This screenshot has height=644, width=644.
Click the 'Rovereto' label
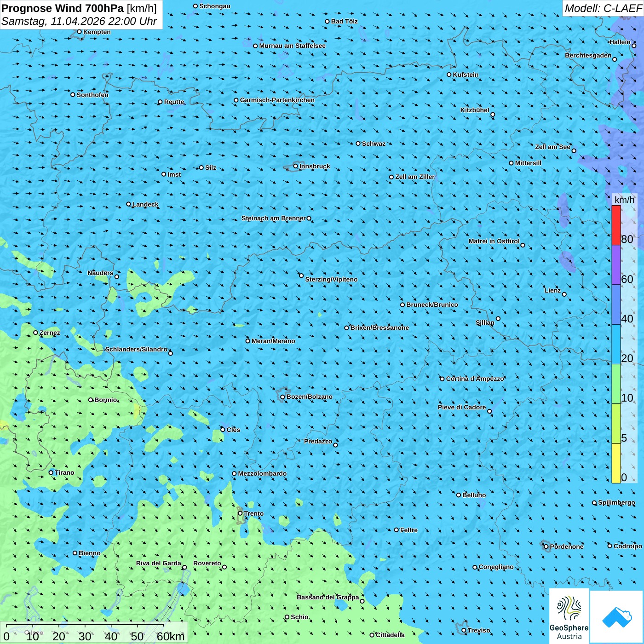[207, 563]
